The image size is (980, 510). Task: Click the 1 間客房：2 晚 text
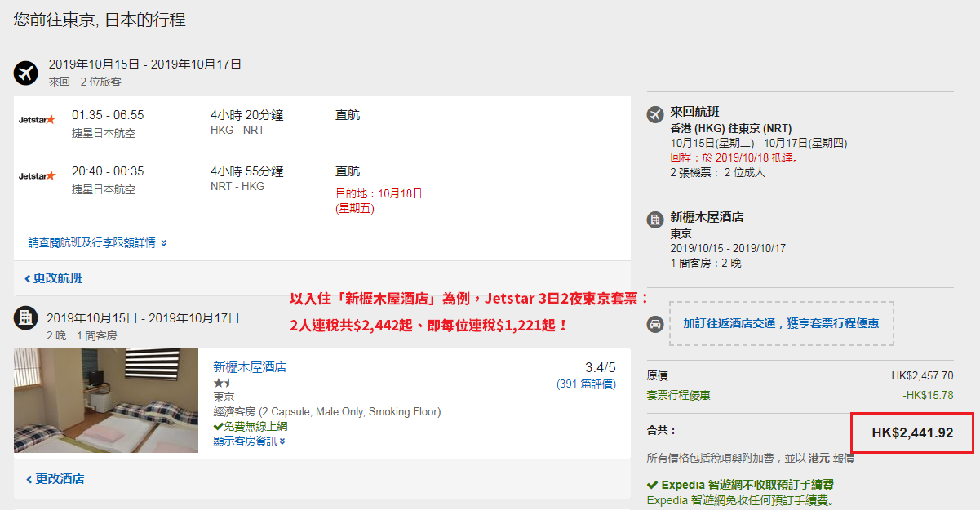(x=706, y=264)
